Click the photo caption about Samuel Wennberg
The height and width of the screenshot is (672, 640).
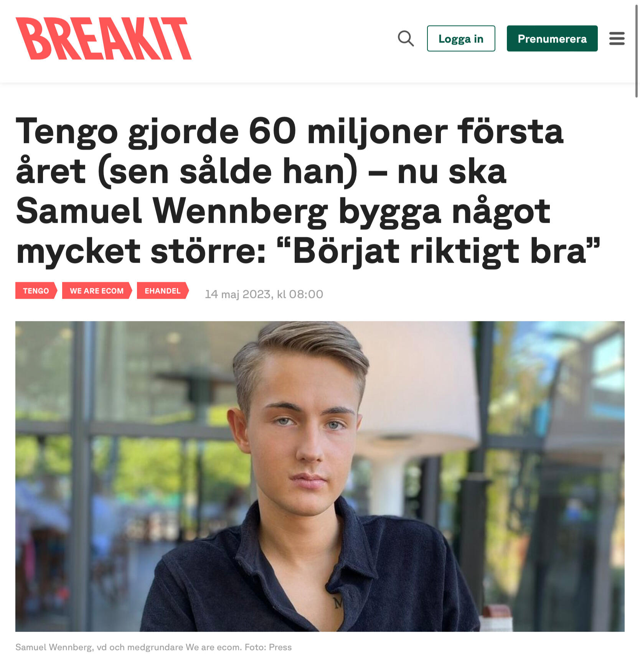tap(153, 647)
